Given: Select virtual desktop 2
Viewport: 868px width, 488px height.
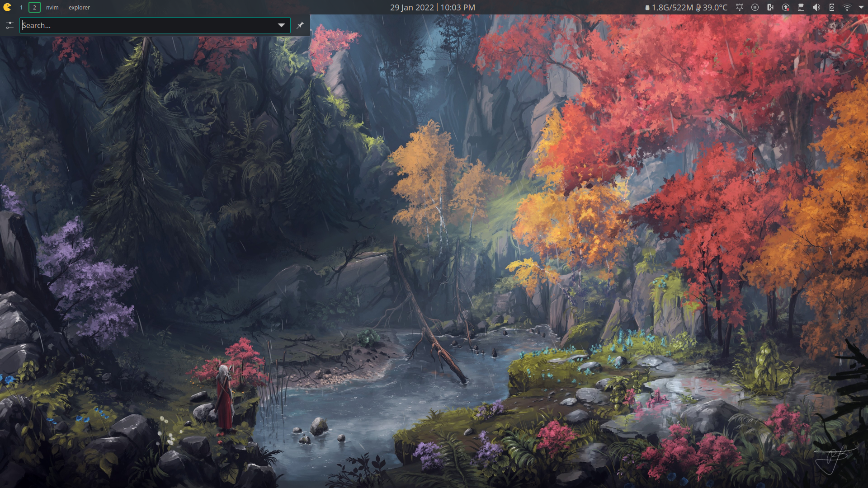Looking at the screenshot, I should [x=34, y=7].
